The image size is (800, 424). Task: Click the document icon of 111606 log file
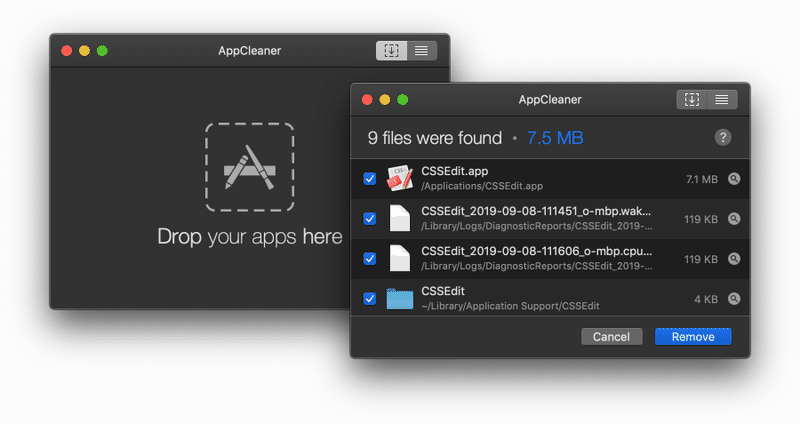tap(399, 258)
